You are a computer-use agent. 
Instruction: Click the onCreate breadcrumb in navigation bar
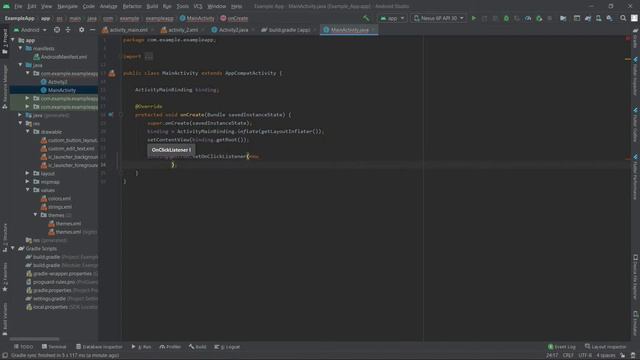pyautogui.click(x=234, y=18)
